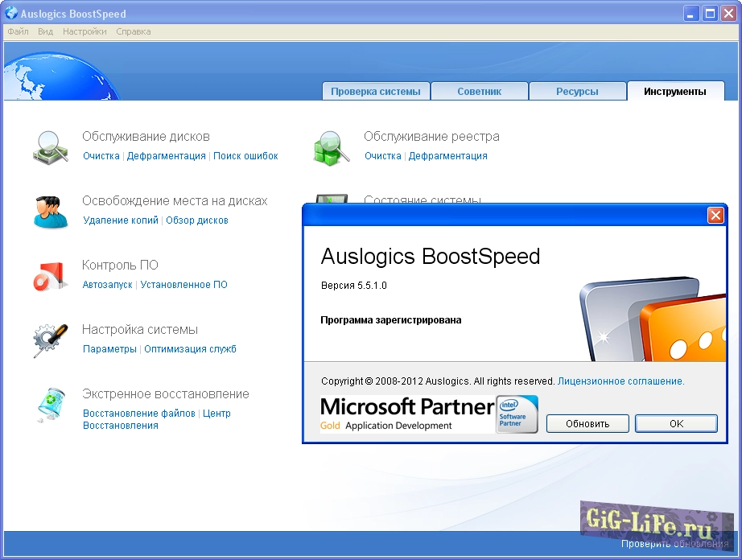
Task: Select the Ресурсы tab
Action: click(577, 92)
